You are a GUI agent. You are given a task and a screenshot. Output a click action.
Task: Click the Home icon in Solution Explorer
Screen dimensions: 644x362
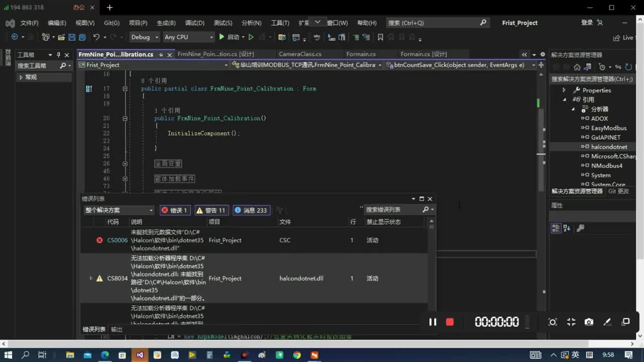(577, 67)
